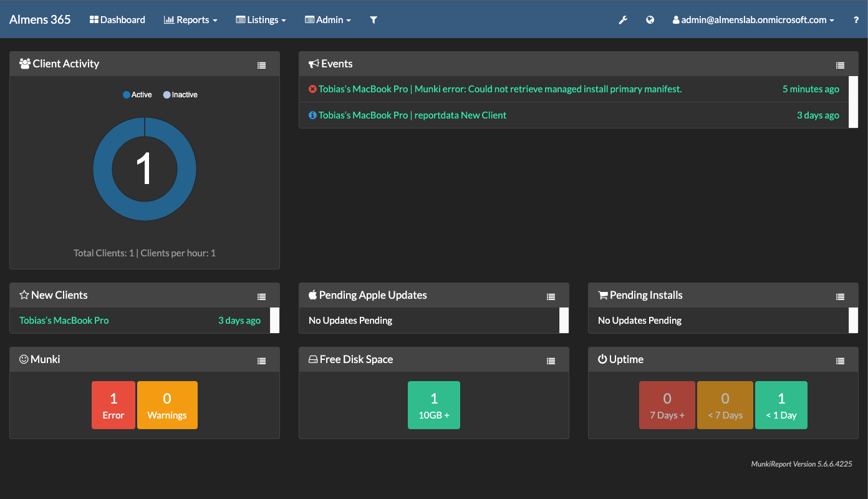Click the globe language icon
Viewport: 868px width, 499px height.
pos(650,20)
